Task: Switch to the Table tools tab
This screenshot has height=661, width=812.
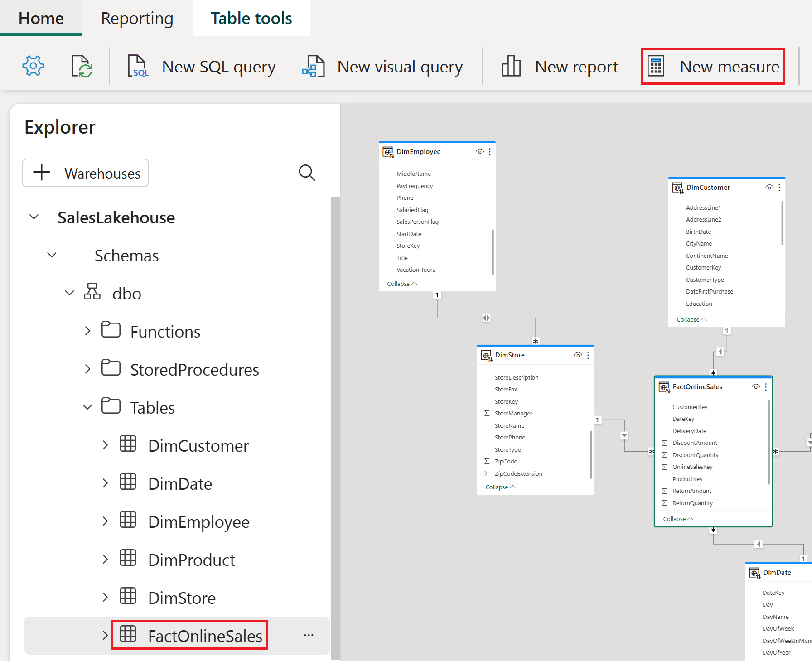Action: tap(251, 18)
